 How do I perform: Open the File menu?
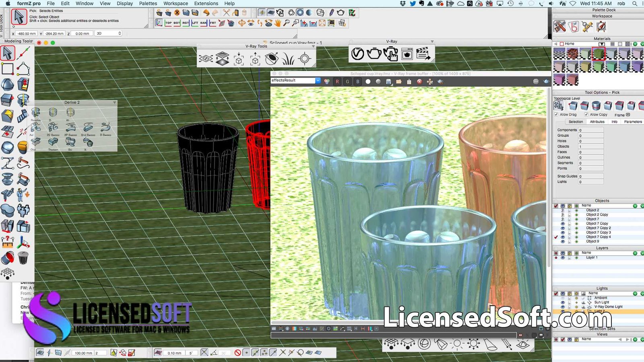tap(51, 3)
